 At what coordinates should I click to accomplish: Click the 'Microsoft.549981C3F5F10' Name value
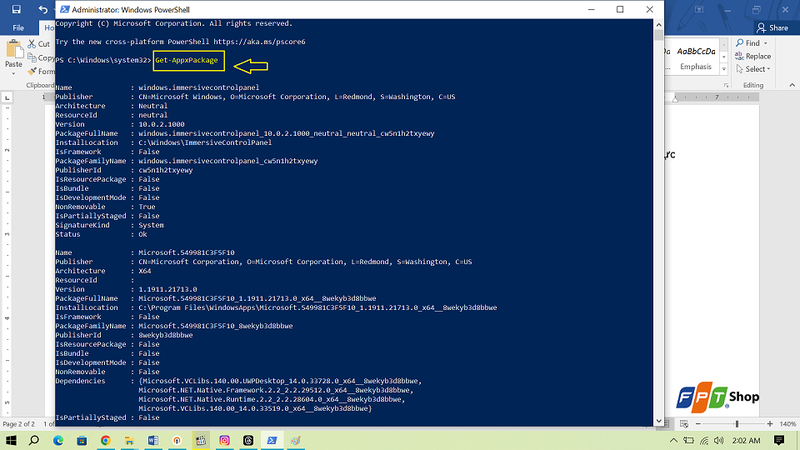coord(186,253)
